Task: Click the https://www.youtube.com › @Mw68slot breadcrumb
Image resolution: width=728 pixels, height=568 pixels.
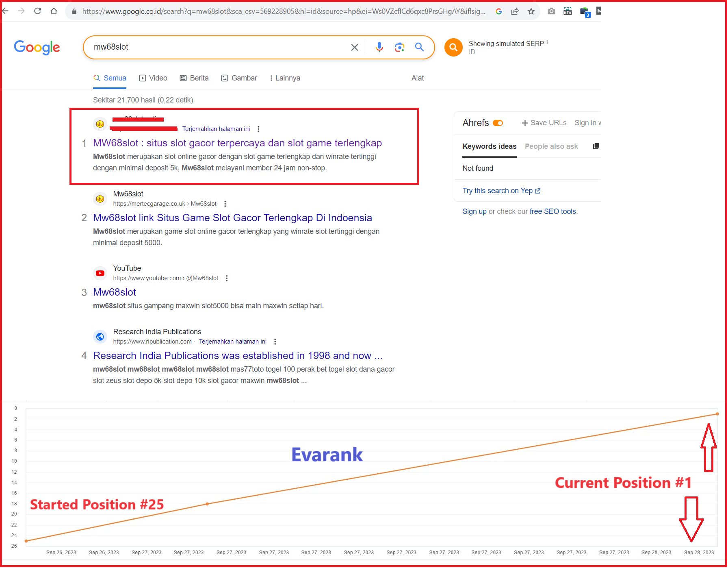Action: coord(166,278)
